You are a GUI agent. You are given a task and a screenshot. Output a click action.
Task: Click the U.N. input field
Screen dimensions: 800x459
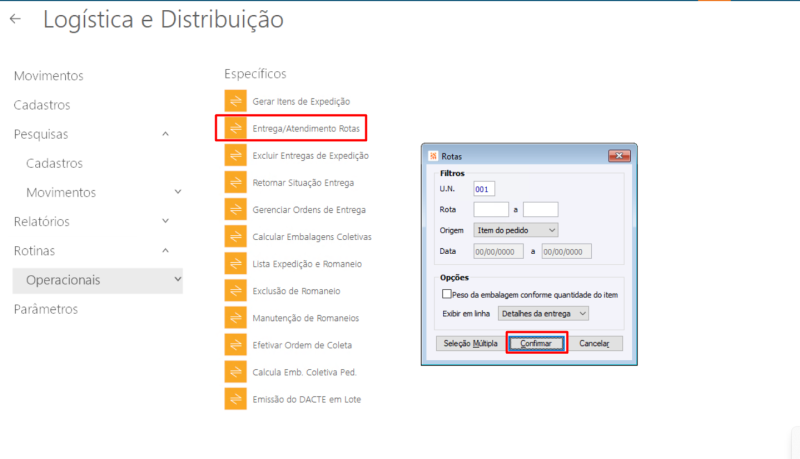(484, 189)
